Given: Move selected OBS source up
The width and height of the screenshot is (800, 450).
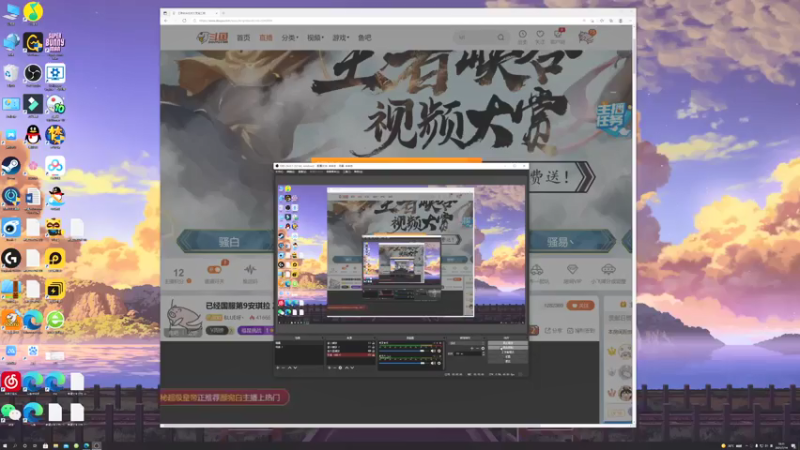Looking at the screenshot, I should pyautogui.click(x=347, y=367).
